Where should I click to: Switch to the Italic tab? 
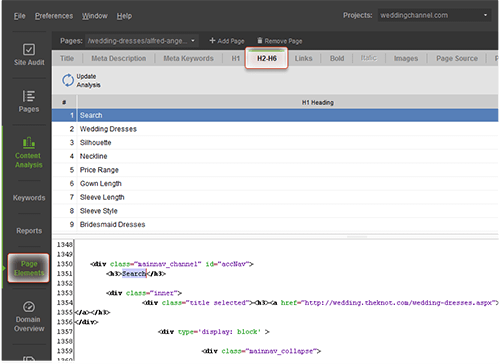(x=369, y=58)
